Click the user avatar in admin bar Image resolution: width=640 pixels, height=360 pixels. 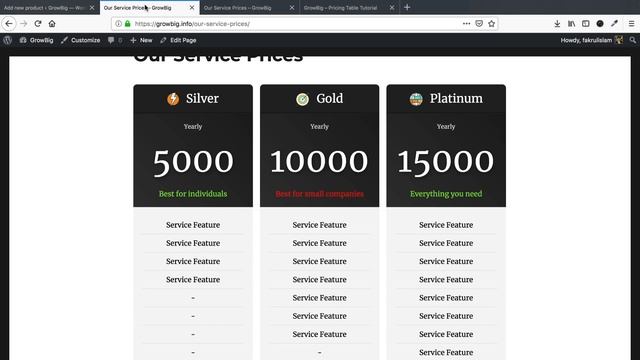click(619, 40)
